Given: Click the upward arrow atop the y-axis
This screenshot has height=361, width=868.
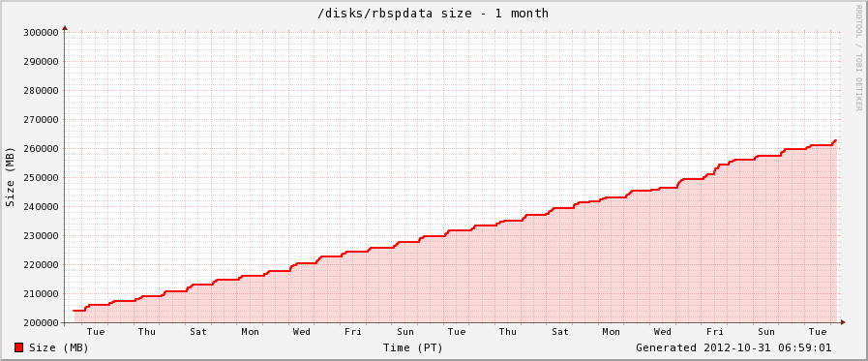Looking at the screenshot, I should [x=65, y=26].
